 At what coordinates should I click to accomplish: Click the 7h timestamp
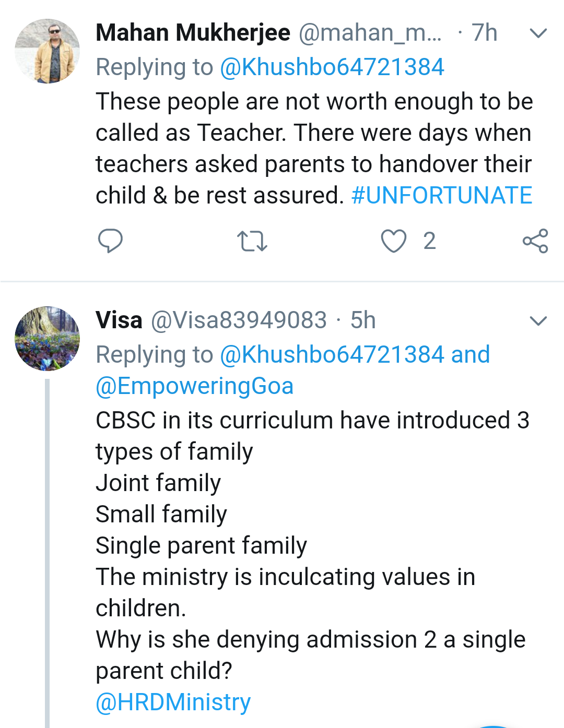point(484,33)
